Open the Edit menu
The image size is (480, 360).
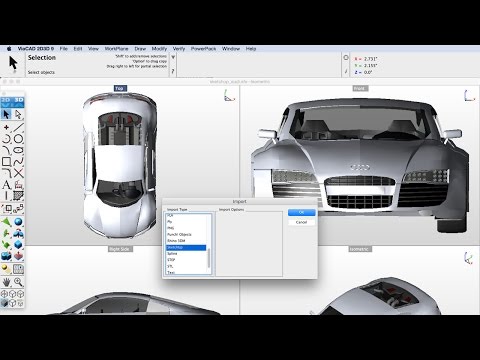pyautogui.click(x=78, y=49)
